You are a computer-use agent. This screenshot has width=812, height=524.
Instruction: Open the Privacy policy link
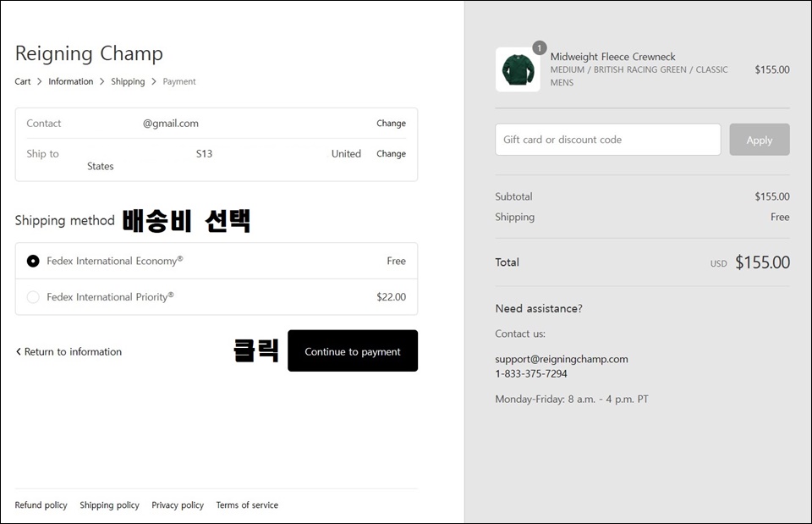click(x=178, y=505)
